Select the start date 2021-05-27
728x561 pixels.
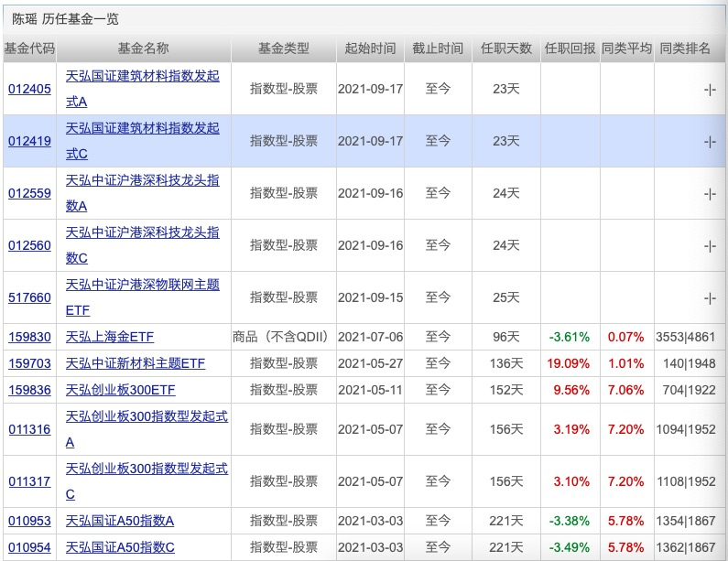pos(371,363)
